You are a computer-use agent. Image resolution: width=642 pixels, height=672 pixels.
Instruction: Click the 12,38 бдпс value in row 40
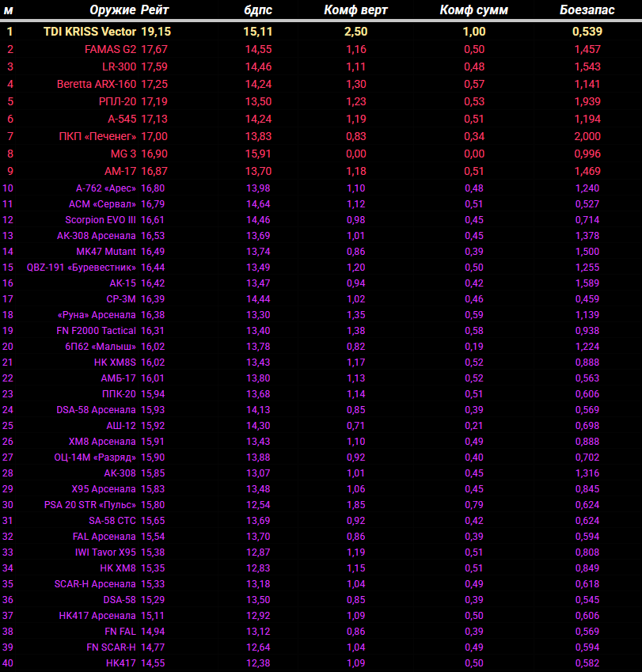click(258, 664)
